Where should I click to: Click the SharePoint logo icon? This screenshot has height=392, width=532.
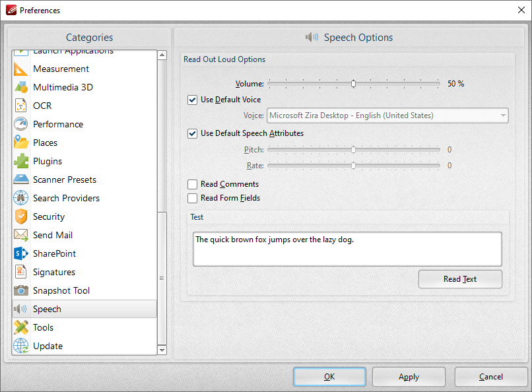(x=20, y=253)
